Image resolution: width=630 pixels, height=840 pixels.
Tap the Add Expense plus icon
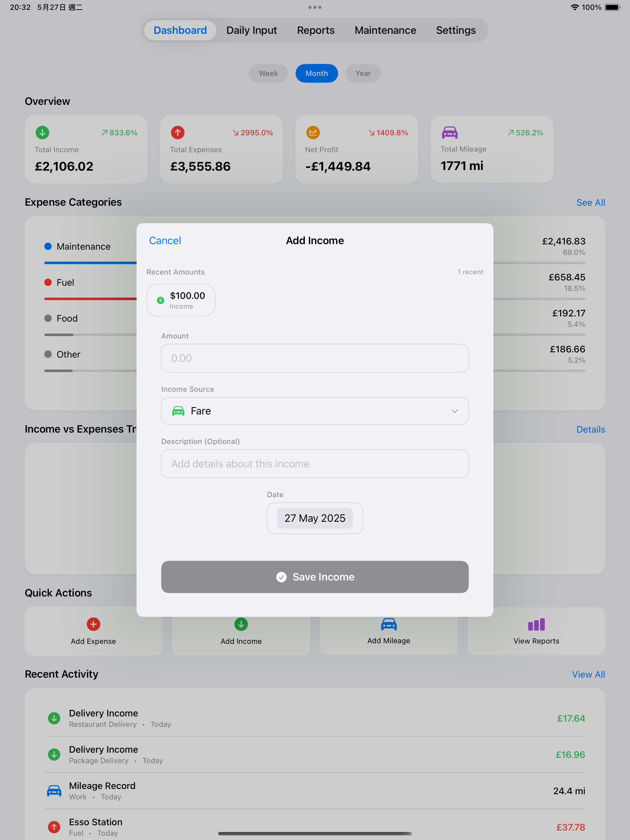tap(93, 624)
